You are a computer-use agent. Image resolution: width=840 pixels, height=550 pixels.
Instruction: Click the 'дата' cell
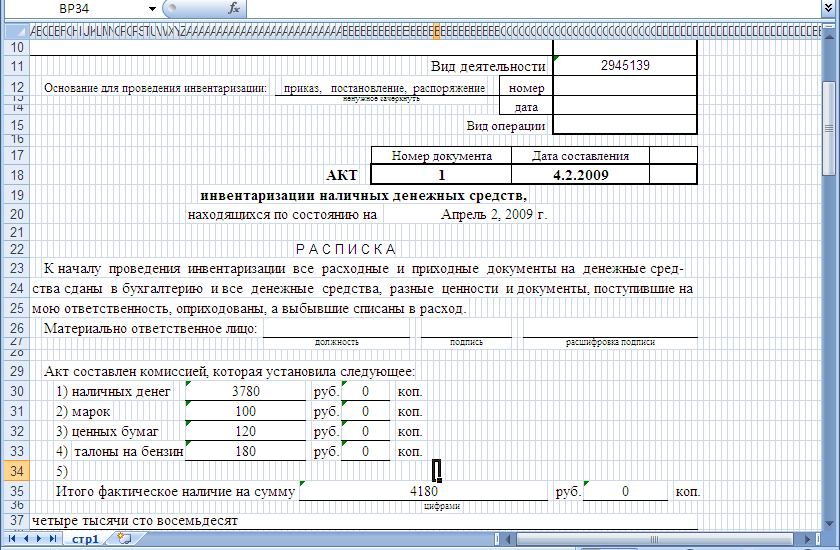526,107
